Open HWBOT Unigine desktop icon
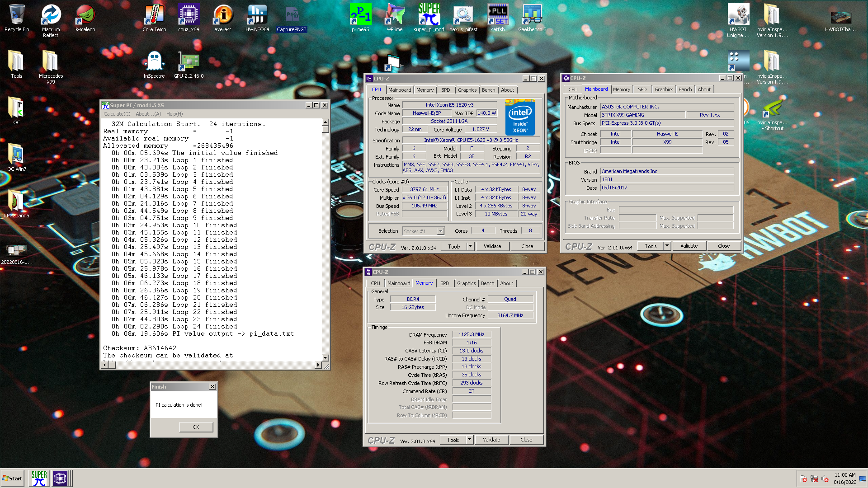868x488 pixels. coord(738,21)
